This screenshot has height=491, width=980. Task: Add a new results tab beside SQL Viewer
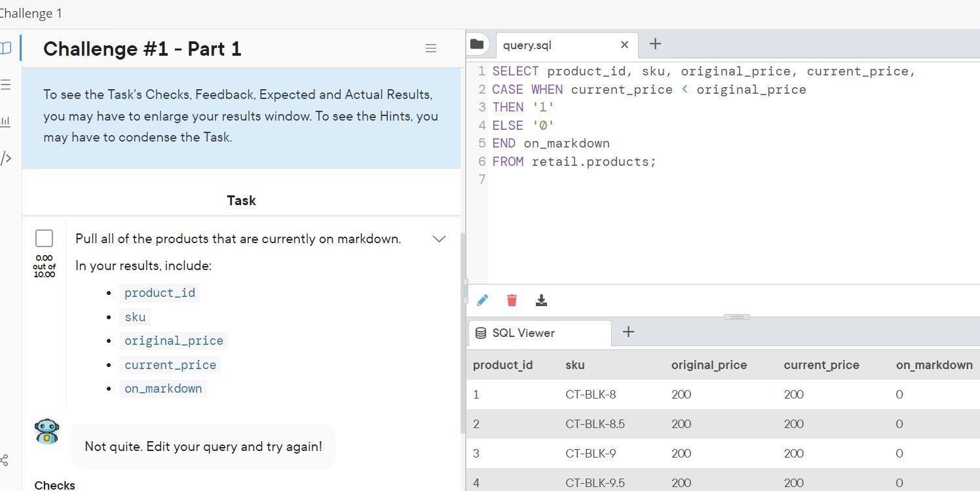coord(628,332)
